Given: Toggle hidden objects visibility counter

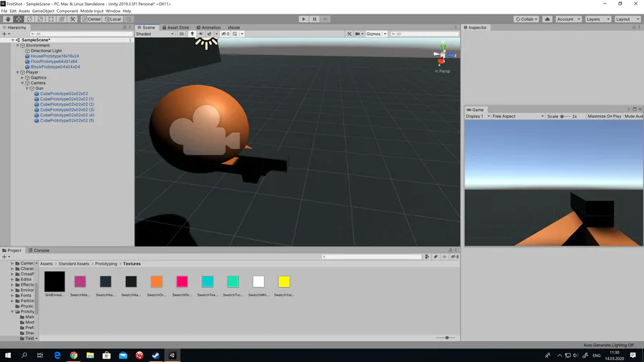Looking at the screenshot, I should [225, 34].
